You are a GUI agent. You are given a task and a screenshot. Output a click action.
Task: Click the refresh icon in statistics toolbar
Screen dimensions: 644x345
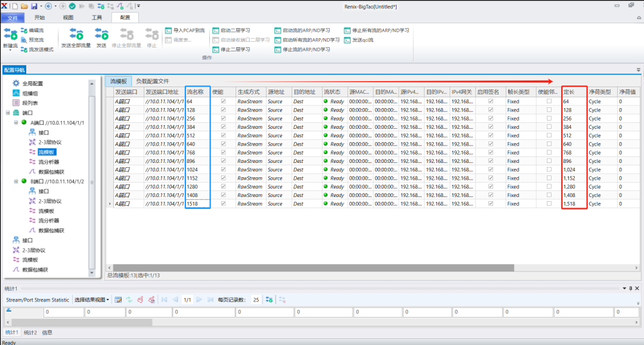pyautogui.click(x=129, y=300)
